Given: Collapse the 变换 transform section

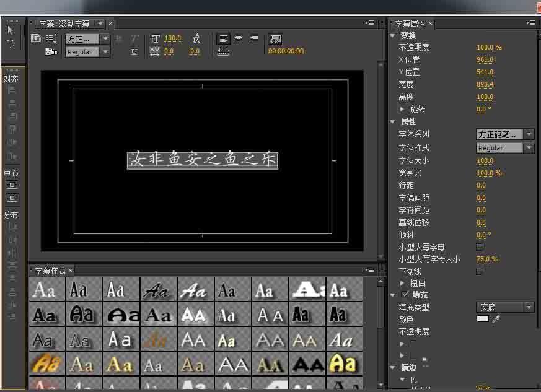Looking at the screenshot, I should tap(393, 35).
